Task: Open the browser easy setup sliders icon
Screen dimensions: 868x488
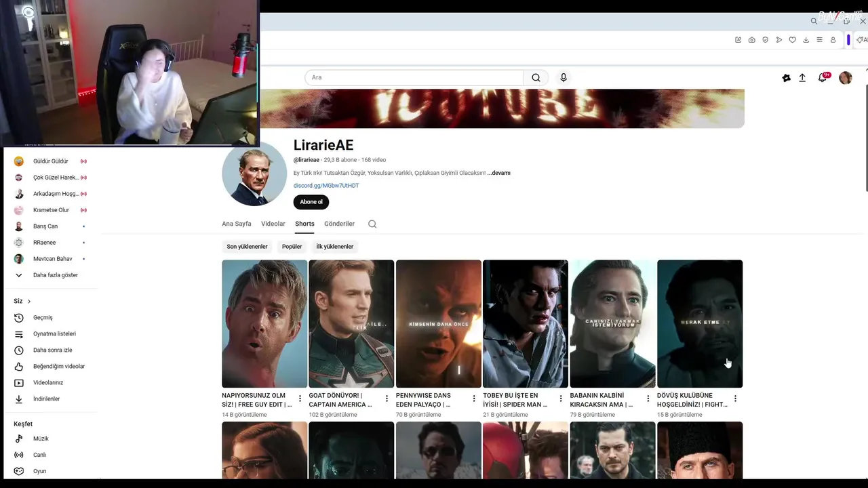Action: point(819,40)
